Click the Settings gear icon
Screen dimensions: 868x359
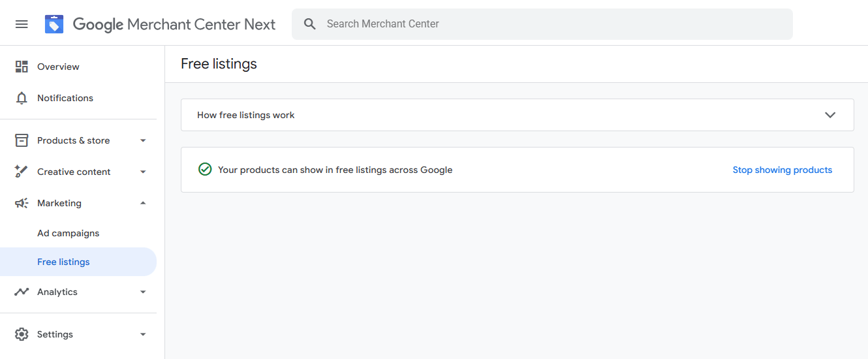click(22, 334)
